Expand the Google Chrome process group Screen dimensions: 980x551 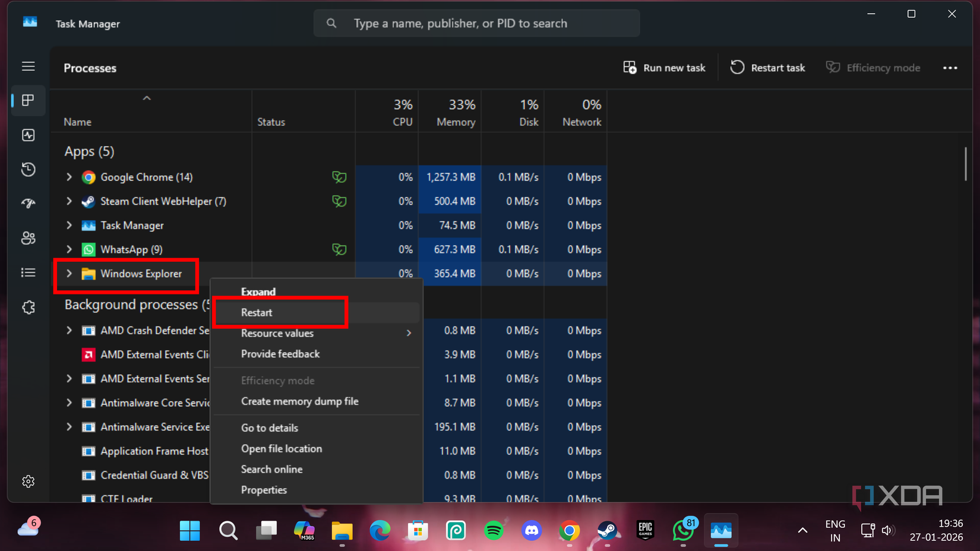coord(69,177)
